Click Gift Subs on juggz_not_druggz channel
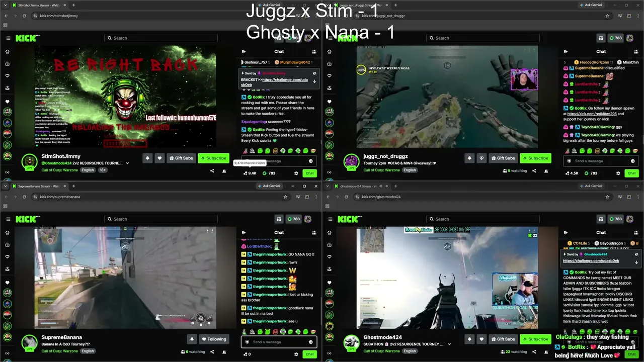The height and width of the screenshot is (362, 644). (503, 158)
